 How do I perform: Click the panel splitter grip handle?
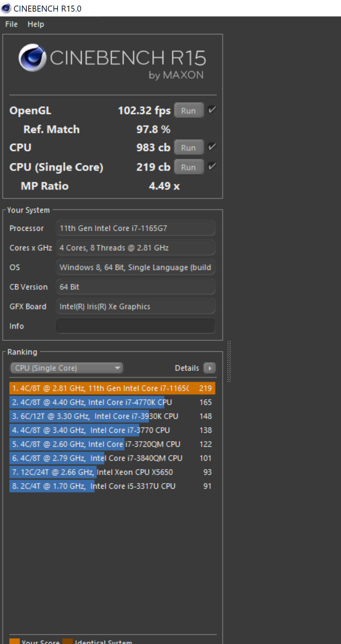click(229, 361)
